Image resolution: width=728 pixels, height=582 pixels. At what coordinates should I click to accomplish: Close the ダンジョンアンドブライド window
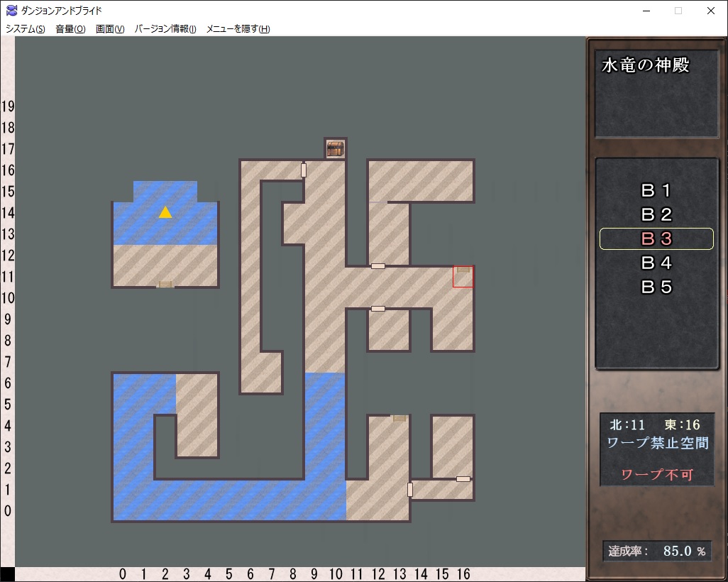point(710,11)
